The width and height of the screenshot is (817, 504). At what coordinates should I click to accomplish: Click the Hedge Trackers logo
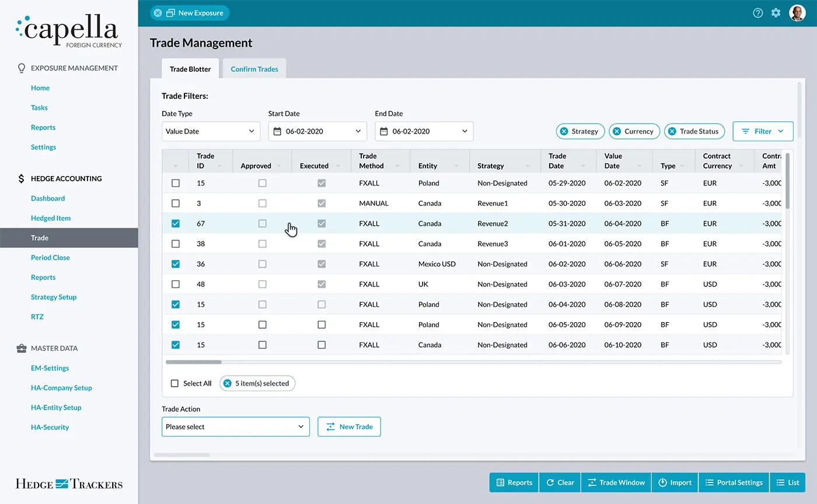coord(69,484)
